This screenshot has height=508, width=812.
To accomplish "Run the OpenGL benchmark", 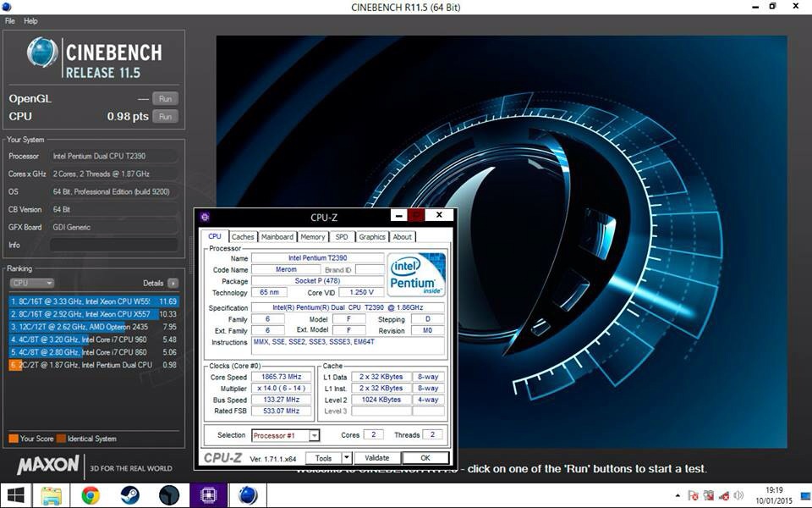I will (x=165, y=98).
